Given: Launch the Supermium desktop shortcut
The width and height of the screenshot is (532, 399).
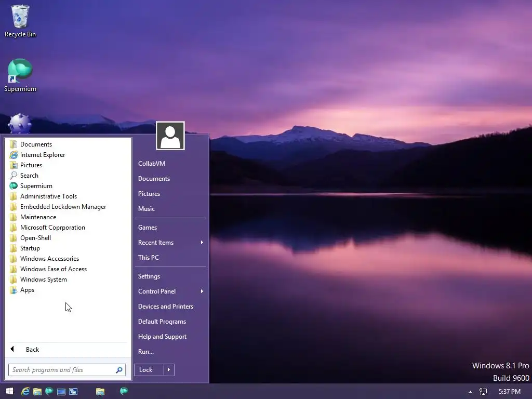Looking at the screenshot, I should pos(20,75).
